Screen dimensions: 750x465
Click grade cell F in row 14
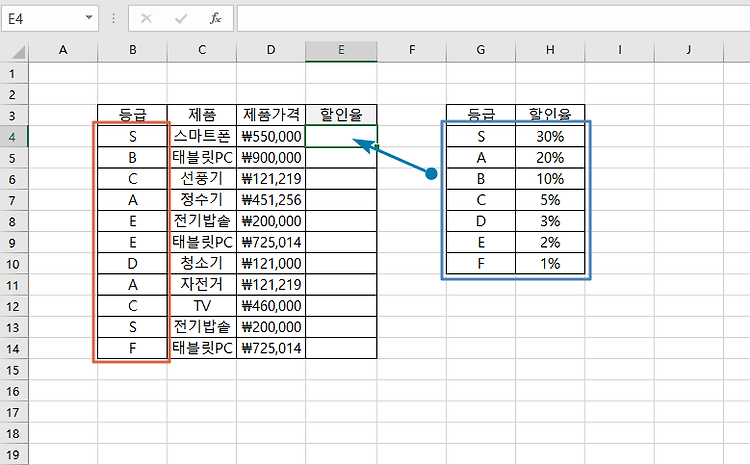pos(132,348)
